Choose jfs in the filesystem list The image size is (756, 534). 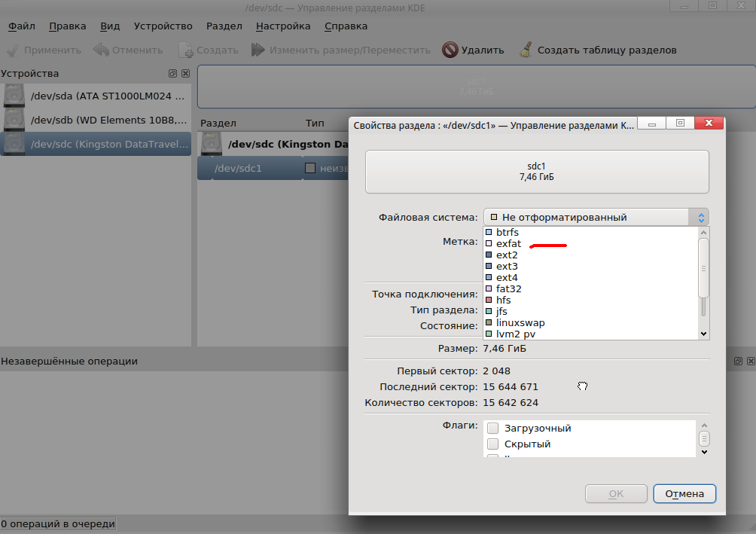[590, 311]
